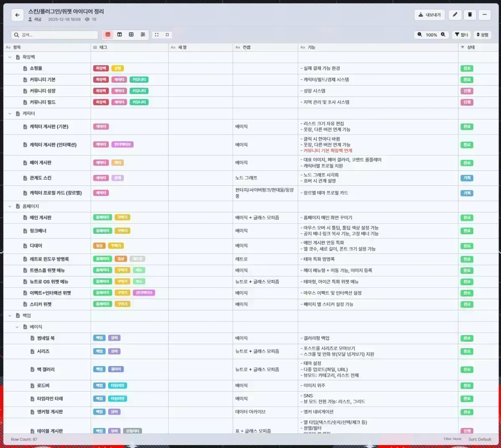Click 진행 status badge in 커뮤니티 성장 row
501x448 pixels.
467,91
